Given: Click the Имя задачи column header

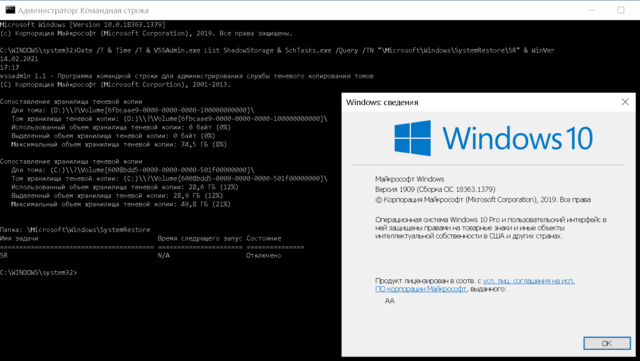Looking at the screenshot, I should click(19, 238).
